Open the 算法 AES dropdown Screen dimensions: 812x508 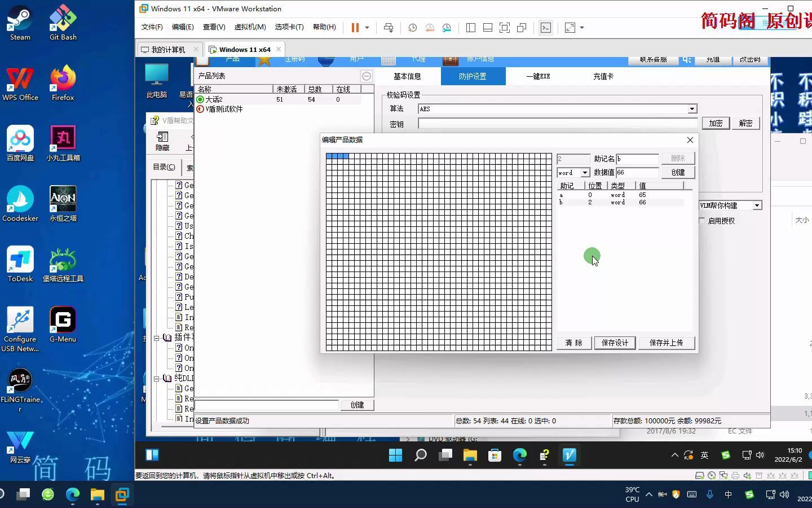(x=692, y=109)
